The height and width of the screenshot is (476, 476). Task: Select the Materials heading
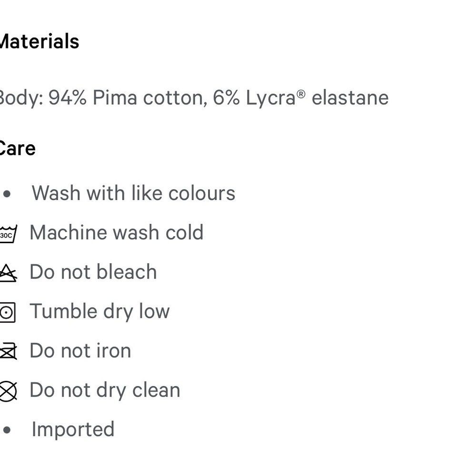click(x=40, y=41)
